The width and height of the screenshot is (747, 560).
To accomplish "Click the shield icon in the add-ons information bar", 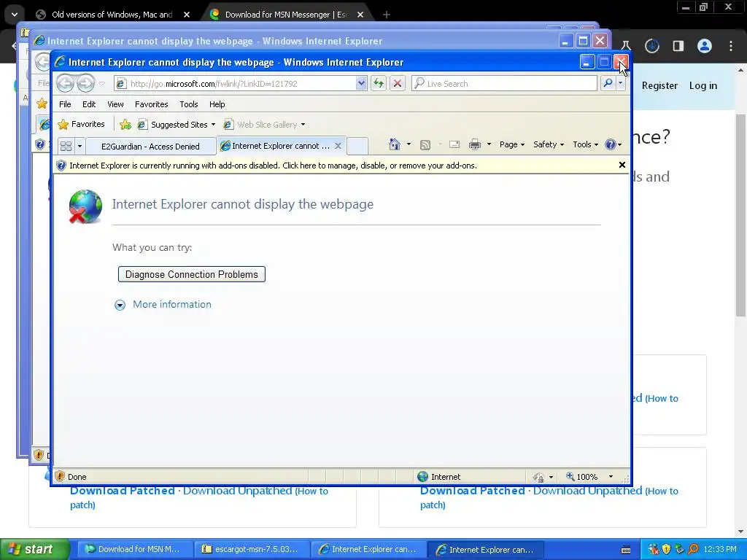I will tap(61, 166).
